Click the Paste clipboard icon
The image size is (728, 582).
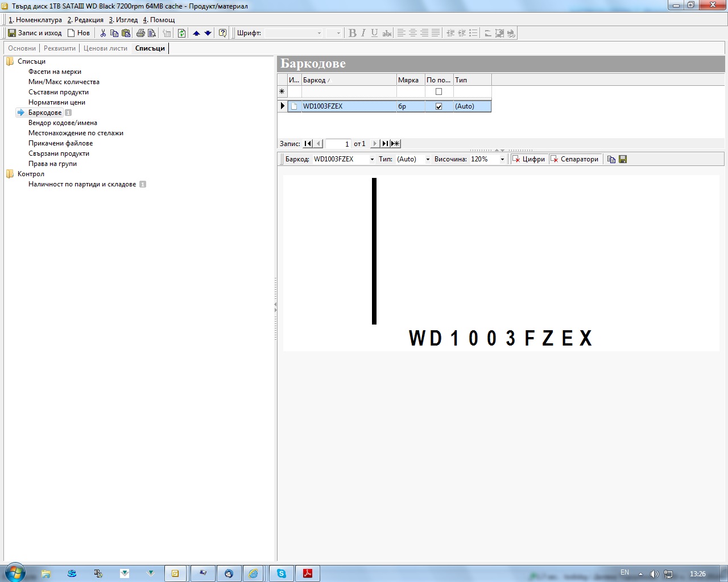(x=126, y=33)
